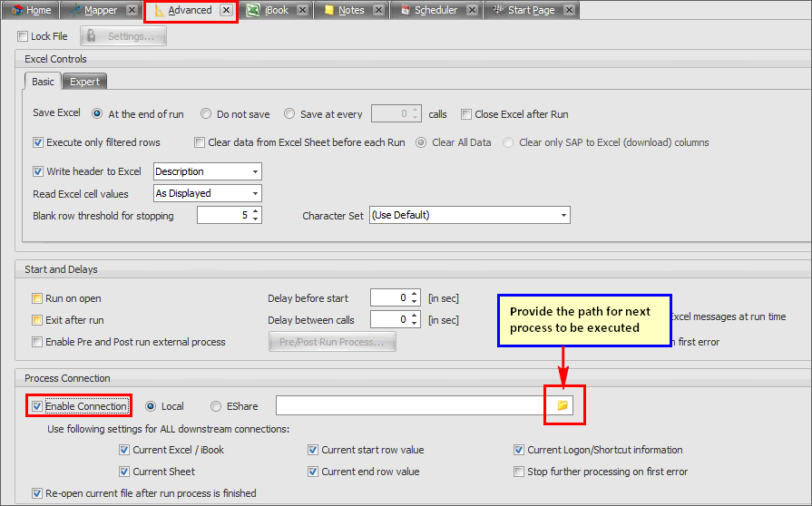Viewport: 812px width, 506px height.
Task: Select the Do not save radio option
Action: [x=207, y=114]
